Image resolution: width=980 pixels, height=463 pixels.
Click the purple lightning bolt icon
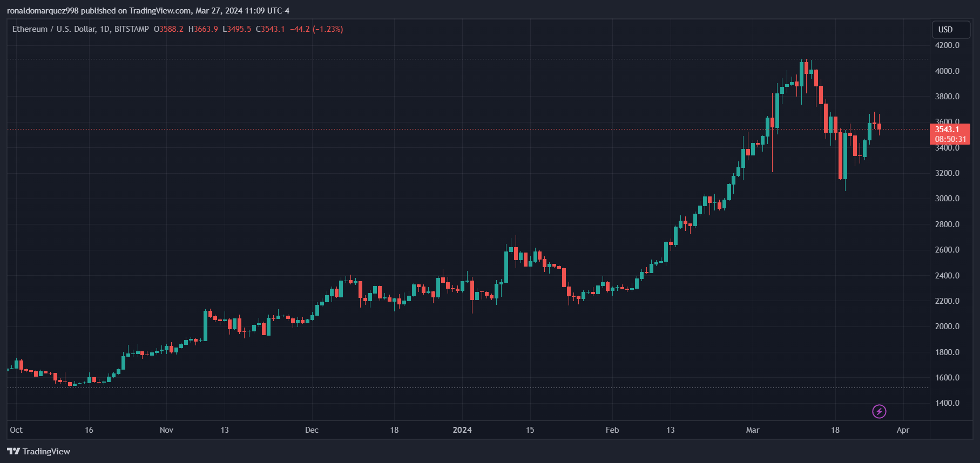coord(879,412)
